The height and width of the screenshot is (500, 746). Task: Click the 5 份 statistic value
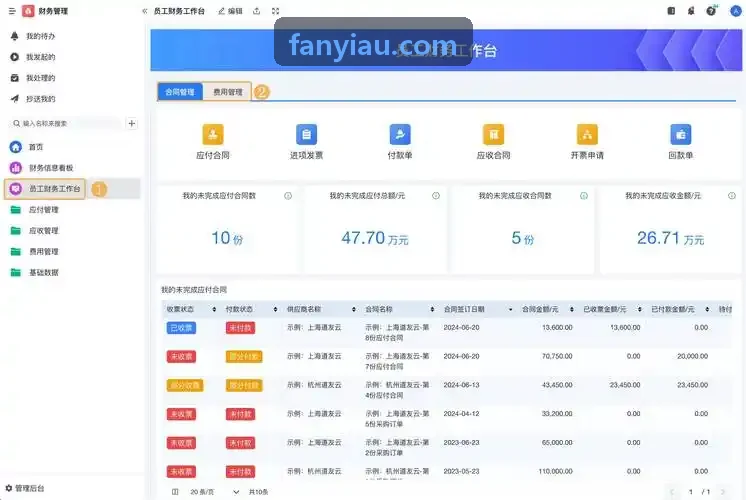pos(522,238)
